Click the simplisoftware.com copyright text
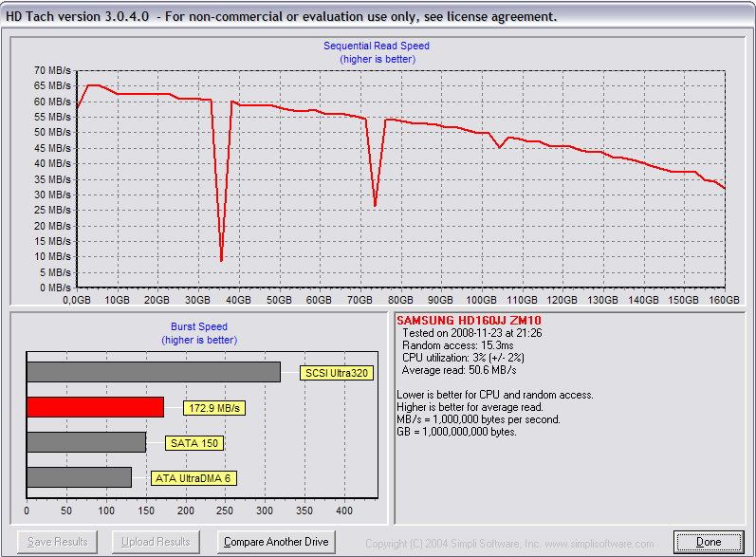756x557 pixels. point(509,544)
